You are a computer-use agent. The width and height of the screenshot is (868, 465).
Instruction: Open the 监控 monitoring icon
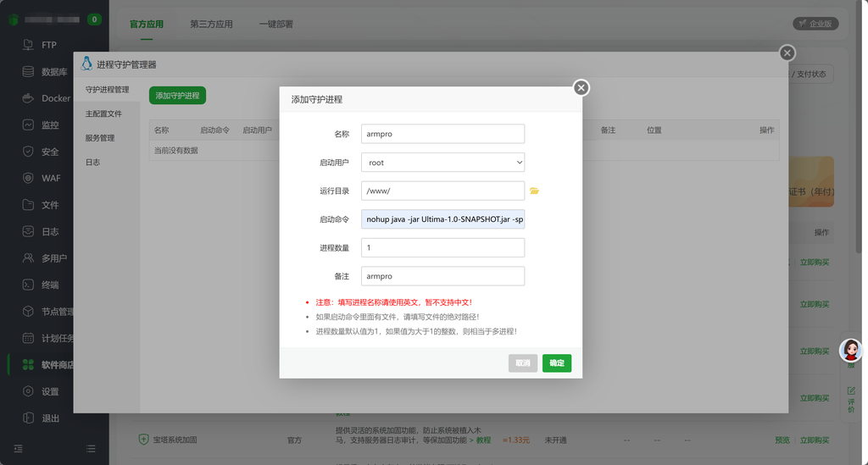[x=28, y=125]
